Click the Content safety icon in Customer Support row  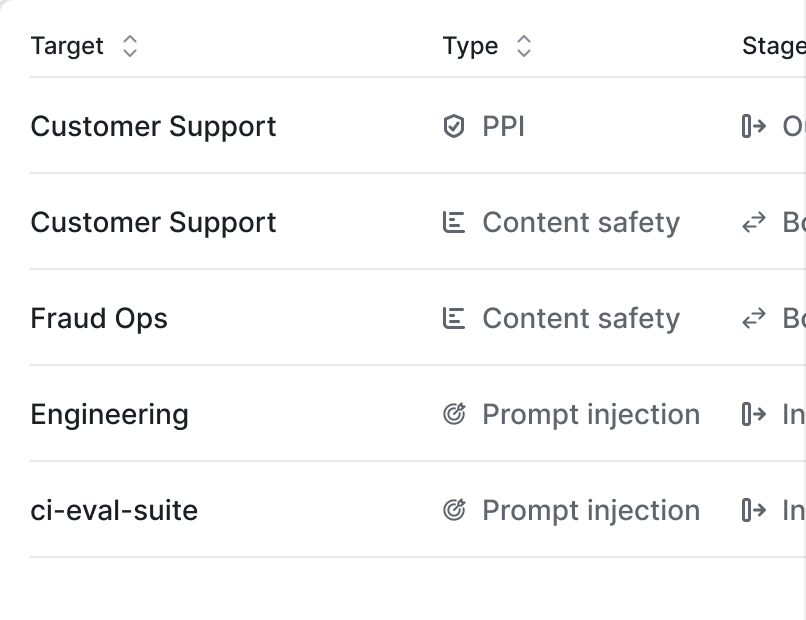(x=454, y=223)
